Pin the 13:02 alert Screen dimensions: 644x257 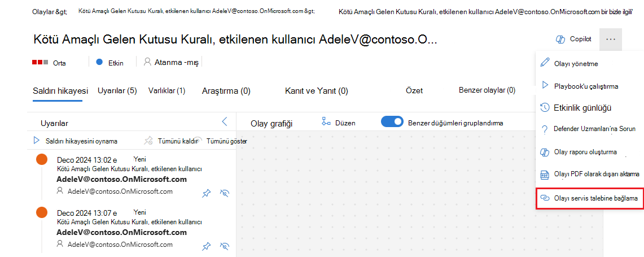coord(207,193)
